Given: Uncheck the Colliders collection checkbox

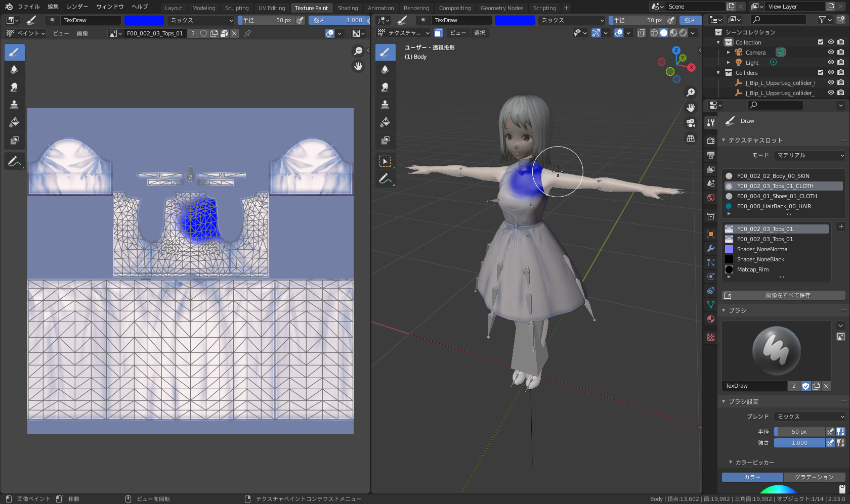Looking at the screenshot, I should 821,72.
